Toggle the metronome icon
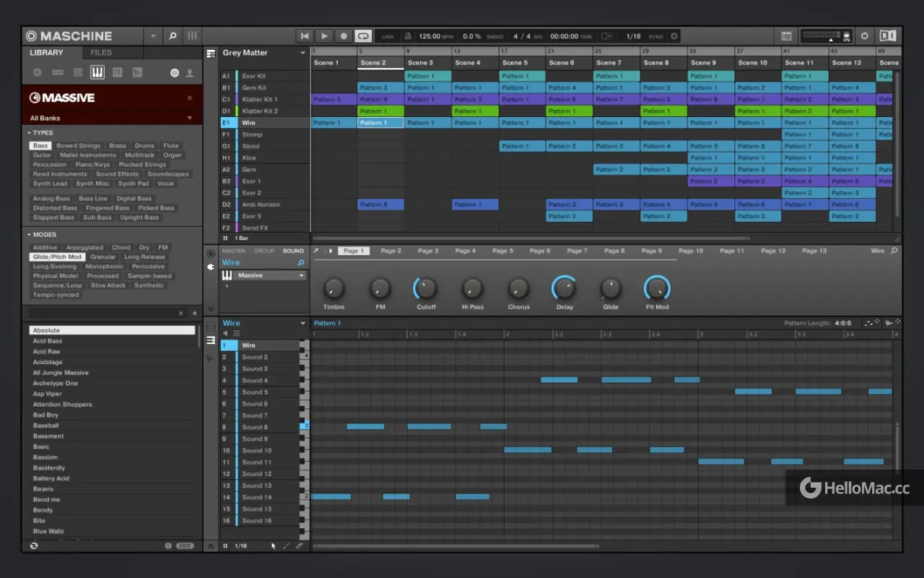 (x=408, y=36)
